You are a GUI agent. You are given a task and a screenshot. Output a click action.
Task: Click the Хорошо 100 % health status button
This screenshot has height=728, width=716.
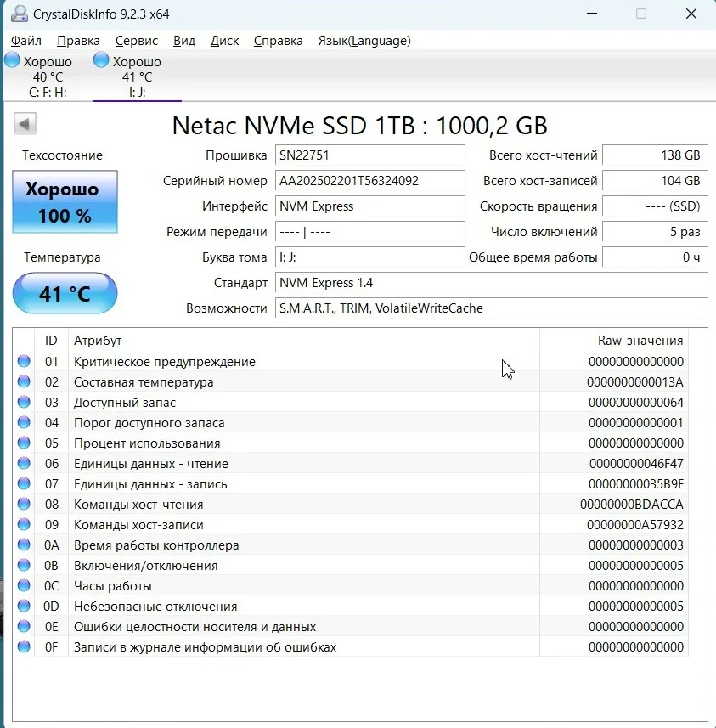[65, 202]
